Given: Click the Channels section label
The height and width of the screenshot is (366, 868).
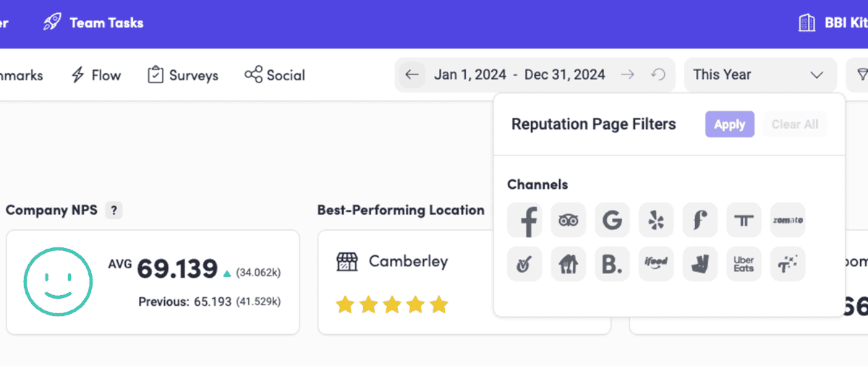Looking at the screenshot, I should [x=537, y=184].
